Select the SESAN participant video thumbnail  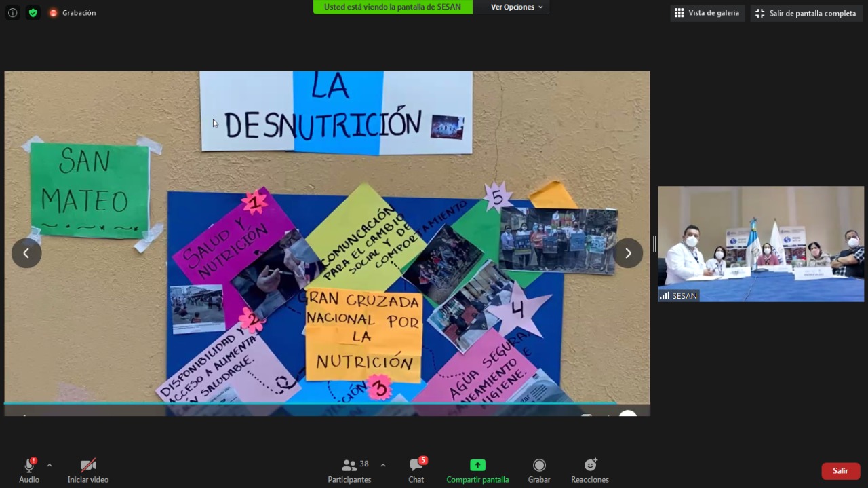point(761,244)
